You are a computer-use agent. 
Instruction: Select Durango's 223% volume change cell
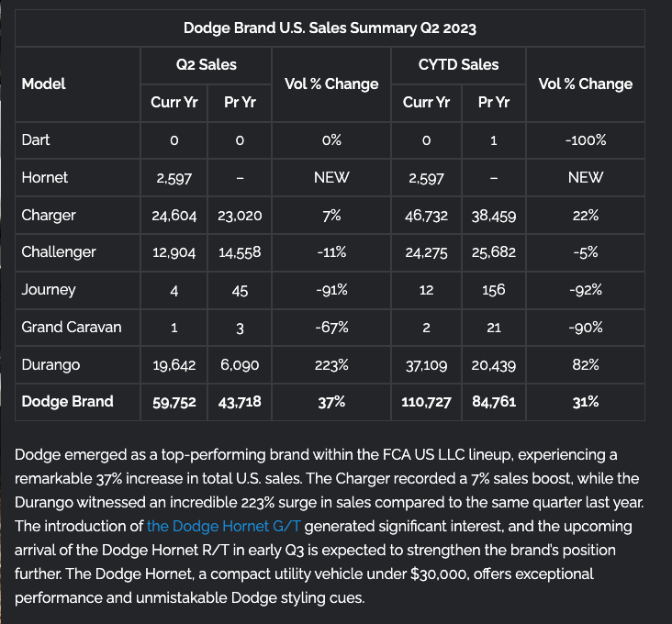(x=331, y=364)
